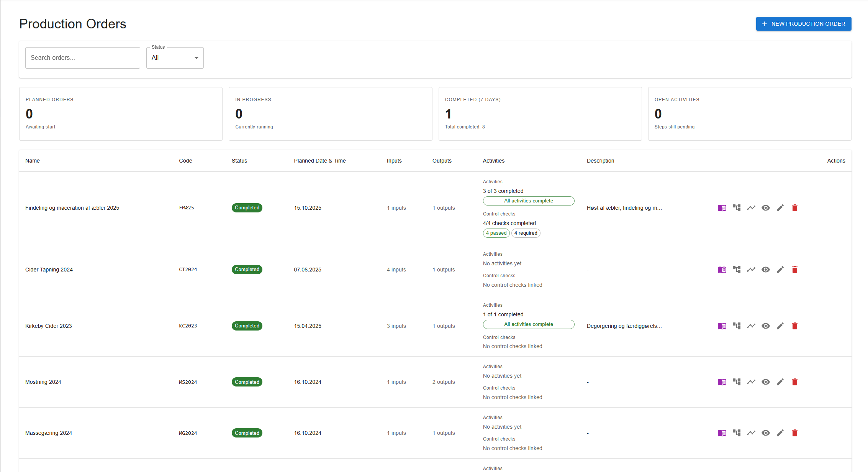The image size is (868, 472).
Task: Edit the Cider Tapning 2024 order
Action: pos(780,270)
